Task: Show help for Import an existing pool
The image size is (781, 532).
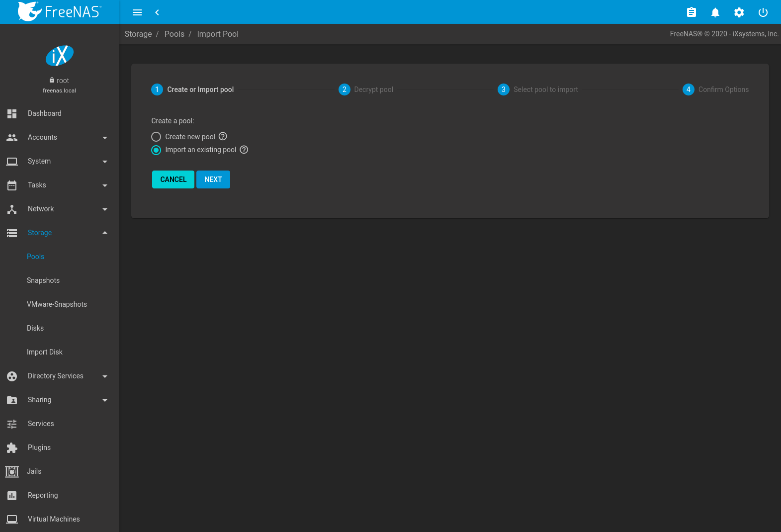Action: click(244, 150)
